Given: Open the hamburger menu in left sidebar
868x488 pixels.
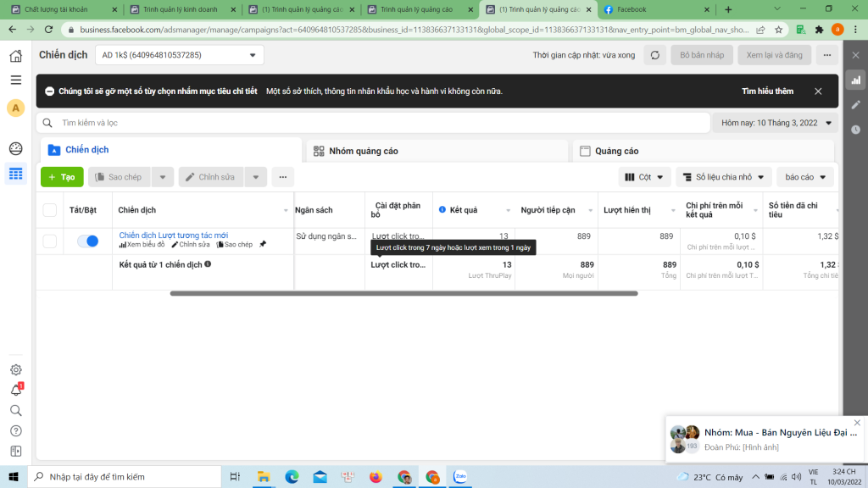Looking at the screenshot, I should pyautogui.click(x=15, y=80).
